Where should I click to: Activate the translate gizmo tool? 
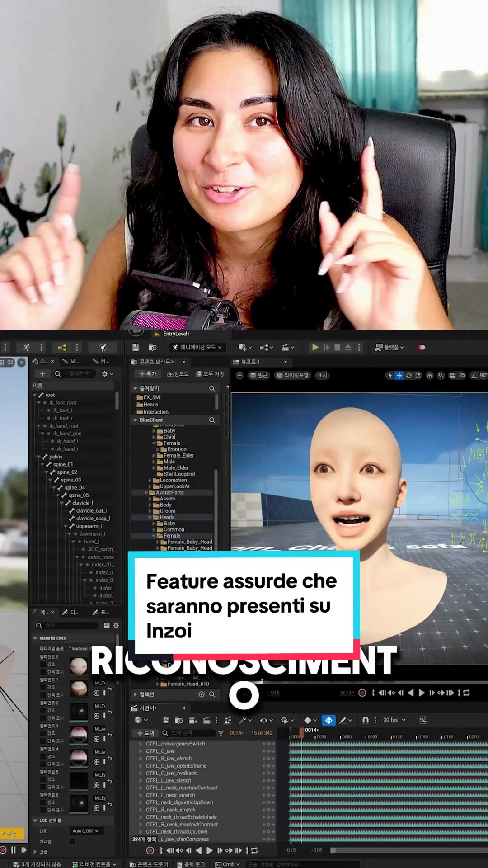(399, 375)
